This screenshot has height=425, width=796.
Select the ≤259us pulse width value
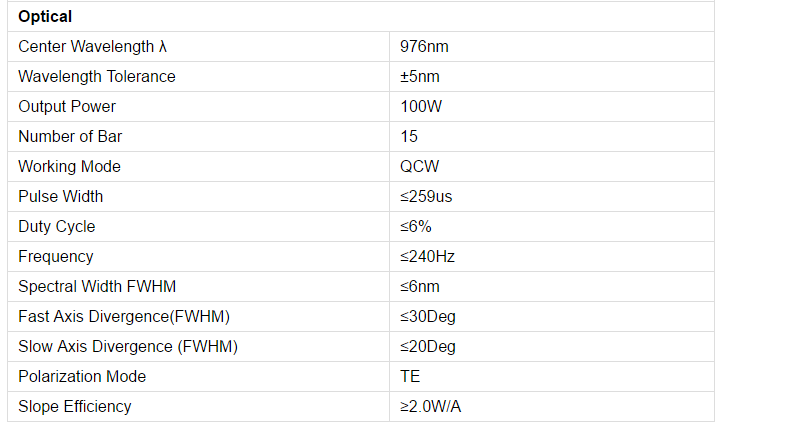click(426, 197)
